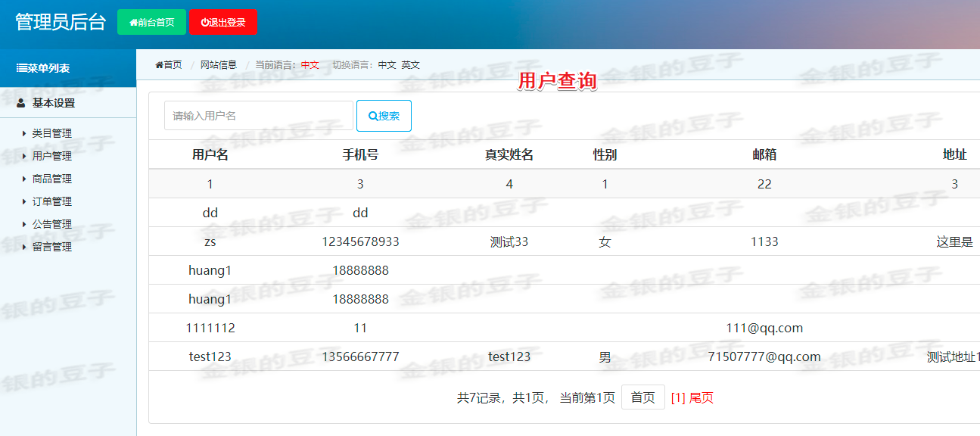Open 类目管理 menu item
The height and width of the screenshot is (436, 980).
[x=52, y=133]
